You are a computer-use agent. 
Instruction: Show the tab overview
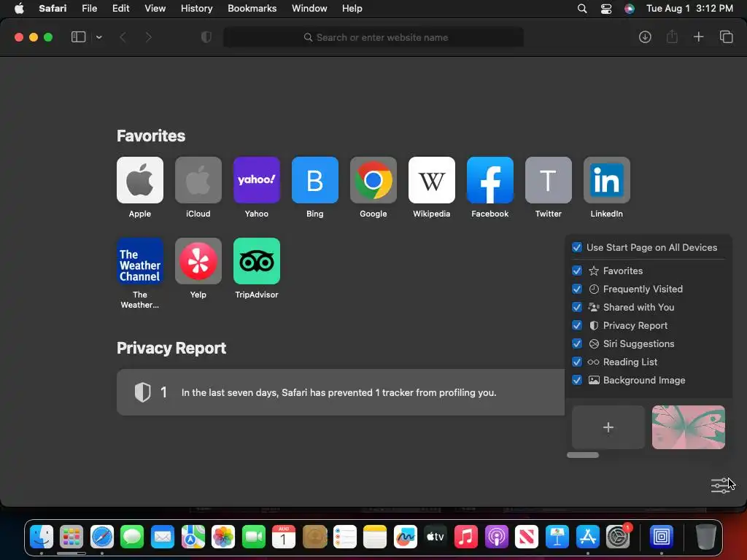coord(726,37)
